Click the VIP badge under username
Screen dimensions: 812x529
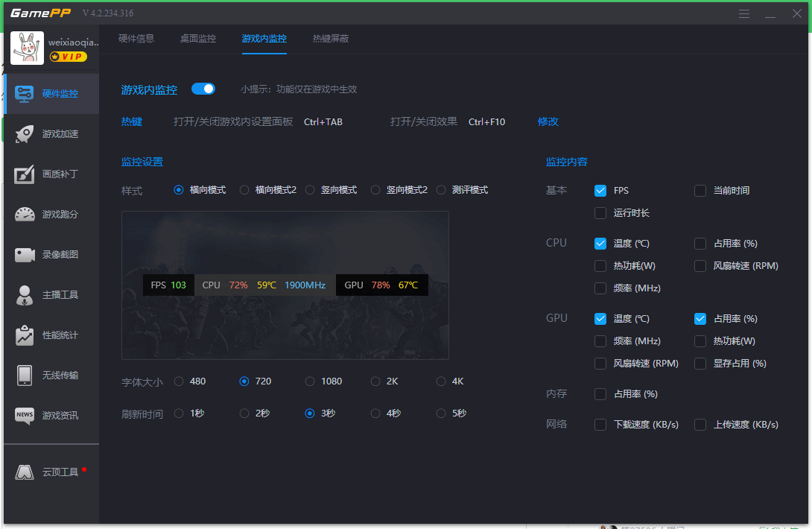(x=69, y=57)
